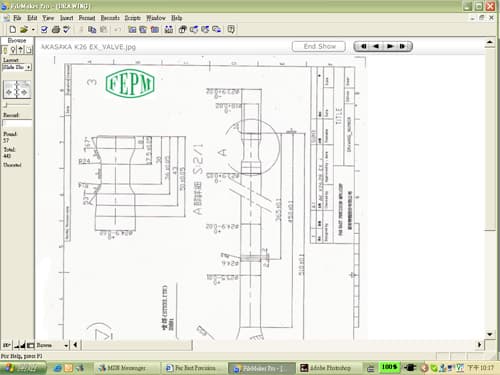Click the End Show button

(x=319, y=46)
